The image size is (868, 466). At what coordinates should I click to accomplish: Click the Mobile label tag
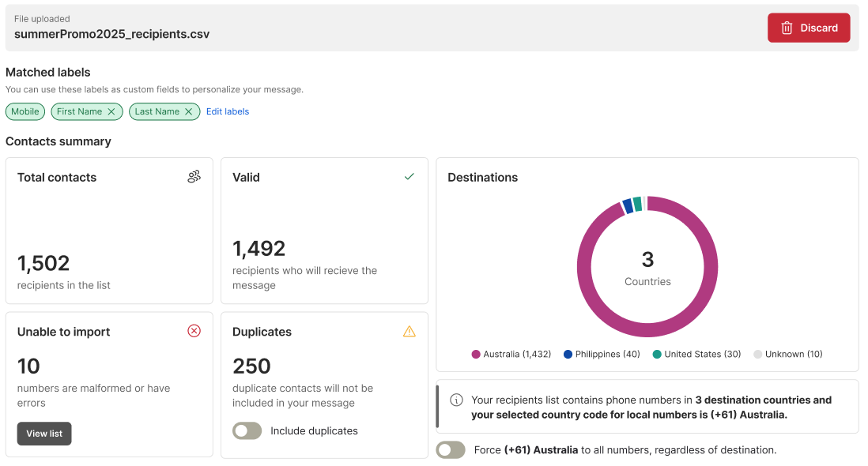point(25,112)
